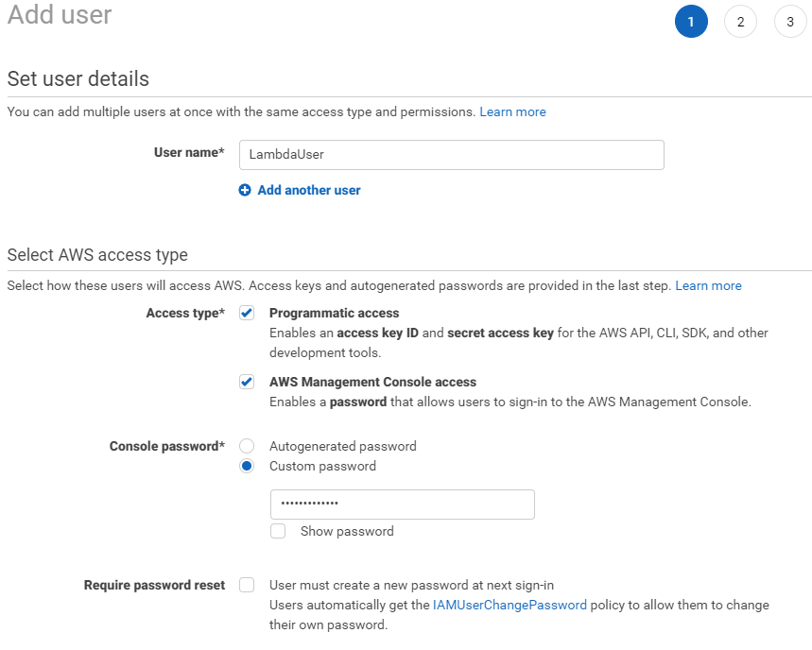Uncheck the Programmatic access checkbox
812x650 pixels.
coord(247,313)
